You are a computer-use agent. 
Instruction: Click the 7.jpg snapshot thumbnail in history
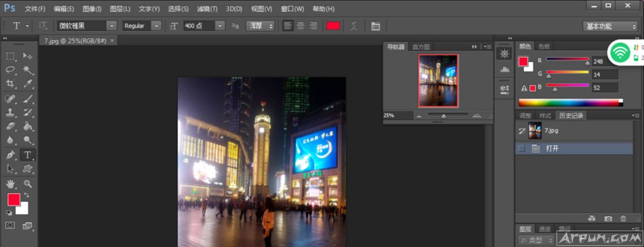[535, 130]
